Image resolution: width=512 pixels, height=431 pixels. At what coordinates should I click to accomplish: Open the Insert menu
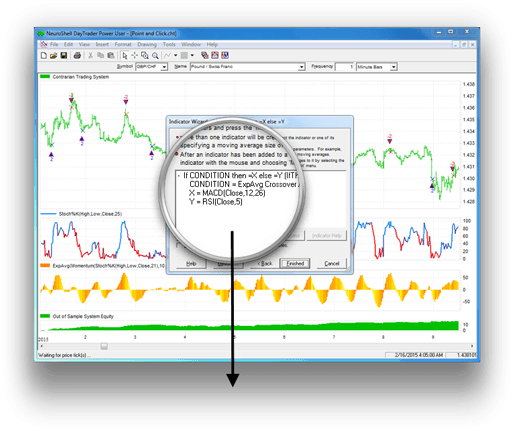click(x=102, y=44)
